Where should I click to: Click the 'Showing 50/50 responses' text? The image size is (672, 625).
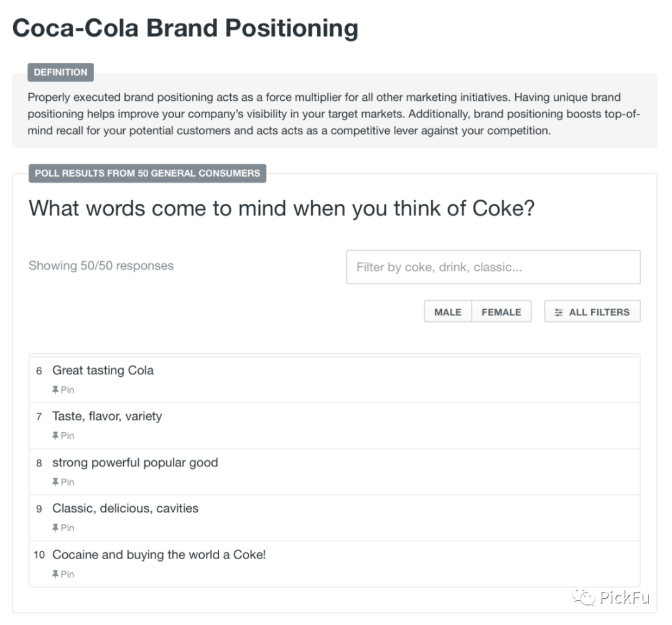[101, 266]
